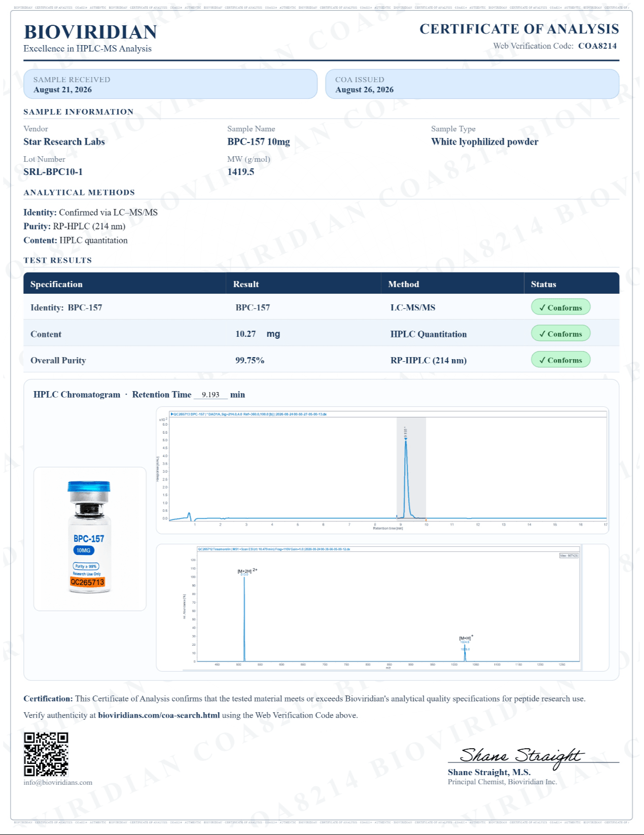Click the Purity RP-HPLC (214 nm) method line

point(74,226)
